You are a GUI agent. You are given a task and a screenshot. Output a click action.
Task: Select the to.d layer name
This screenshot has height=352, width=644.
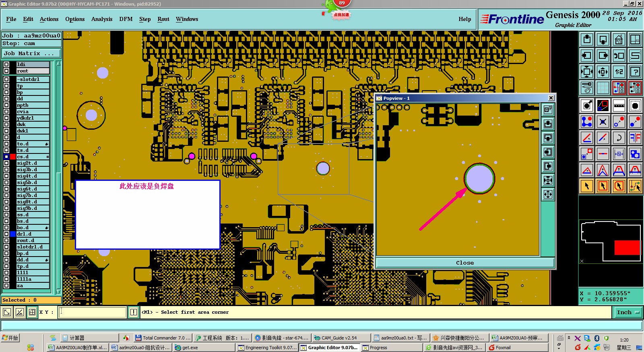pyautogui.click(x=33, y=144)
